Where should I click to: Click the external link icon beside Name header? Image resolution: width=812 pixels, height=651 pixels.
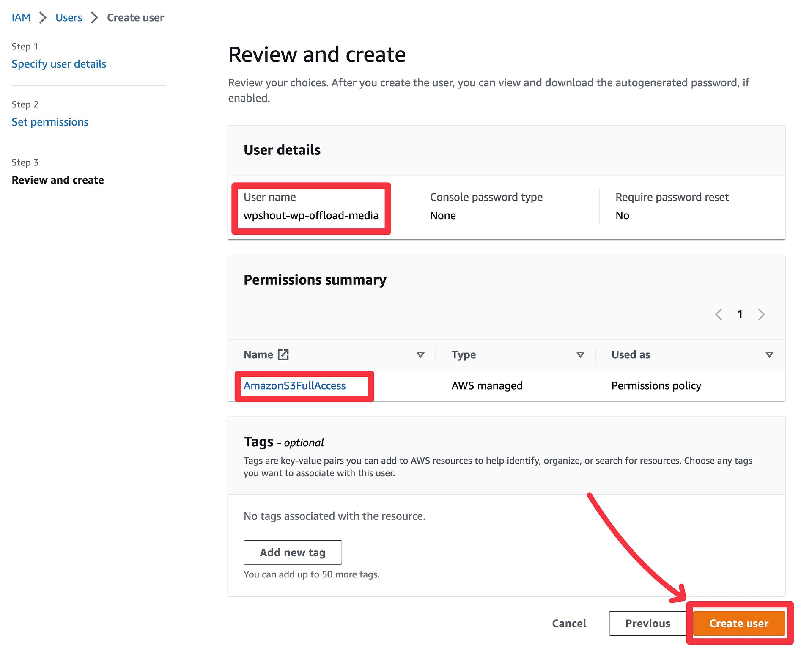click(283, 354)
